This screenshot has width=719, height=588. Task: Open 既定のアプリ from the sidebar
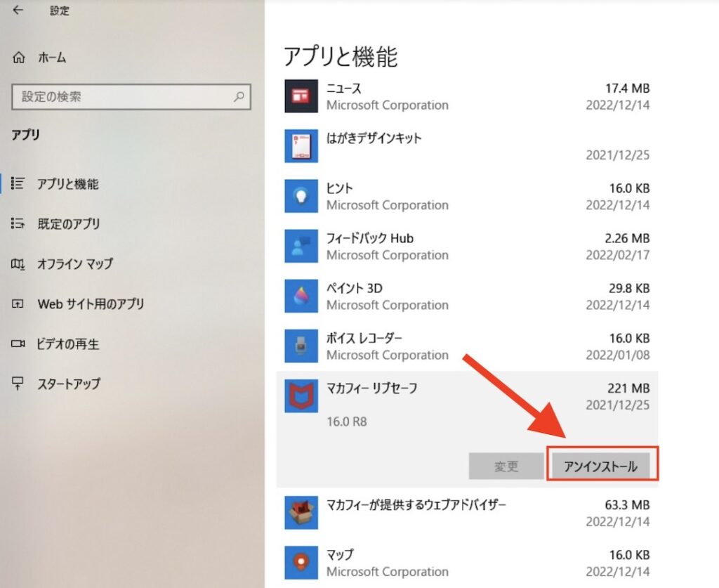[70, 224]
